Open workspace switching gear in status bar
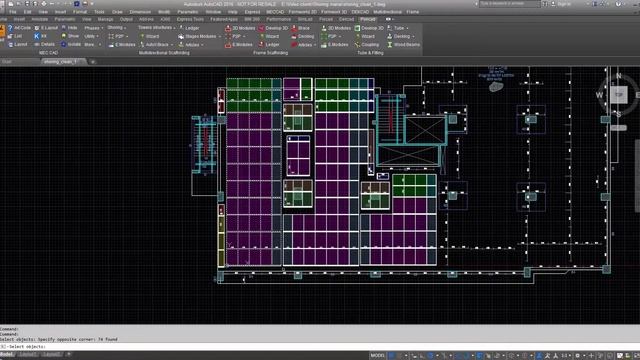 click(577, 356)
